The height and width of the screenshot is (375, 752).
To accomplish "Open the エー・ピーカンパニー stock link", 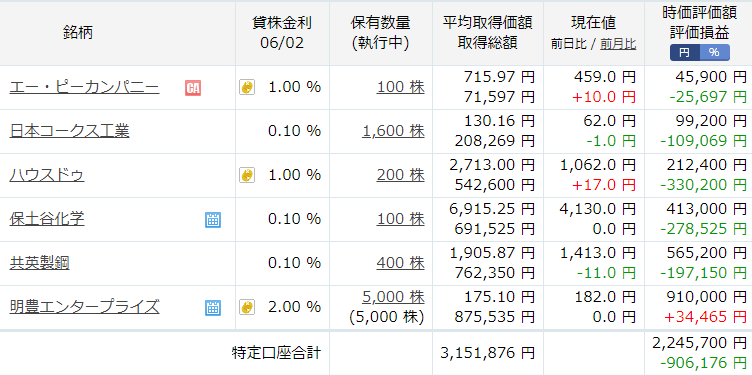I will click(84, 88).
